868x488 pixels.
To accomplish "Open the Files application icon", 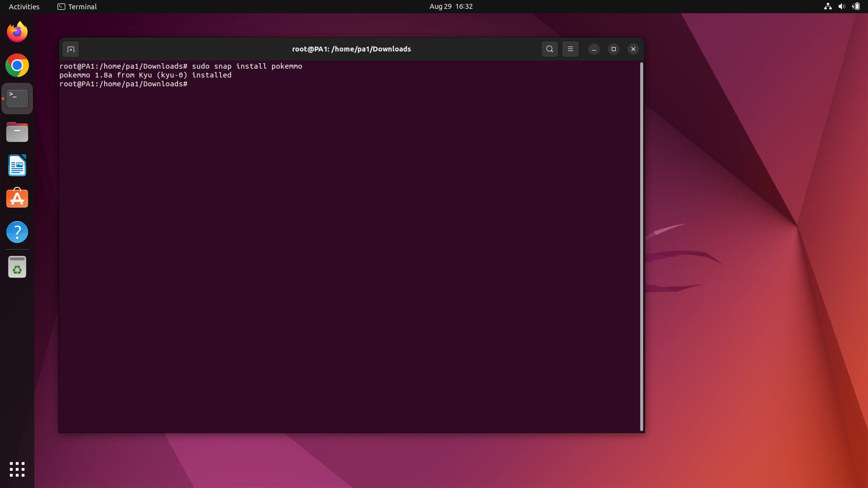I will 17,132.
